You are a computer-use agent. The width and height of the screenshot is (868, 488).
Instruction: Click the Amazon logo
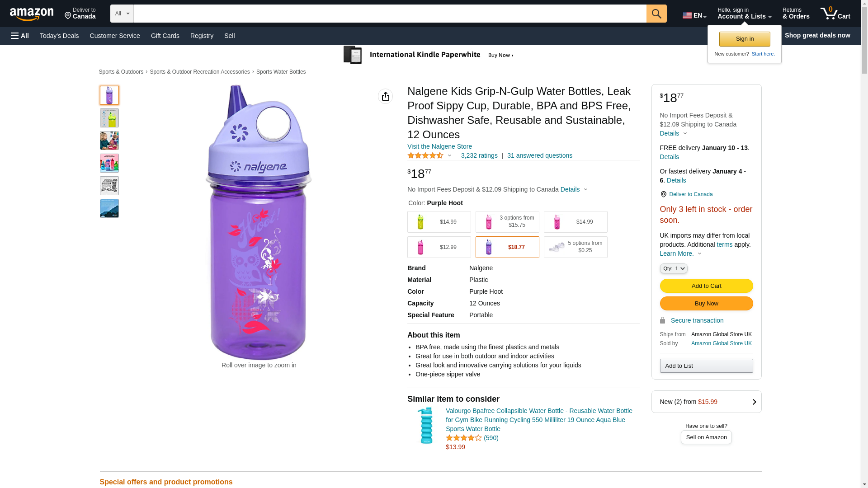tap(32, 14)
